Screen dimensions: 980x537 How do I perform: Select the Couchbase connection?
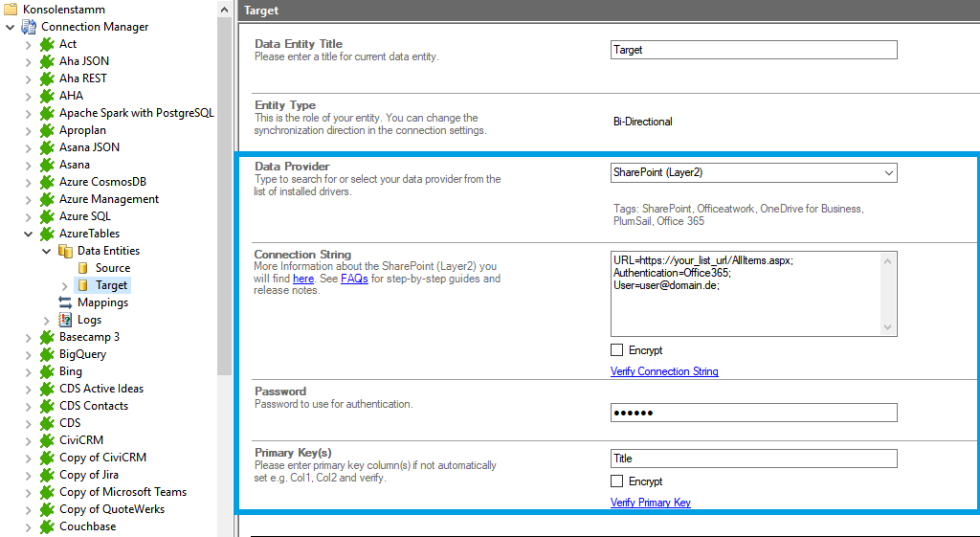87,526
